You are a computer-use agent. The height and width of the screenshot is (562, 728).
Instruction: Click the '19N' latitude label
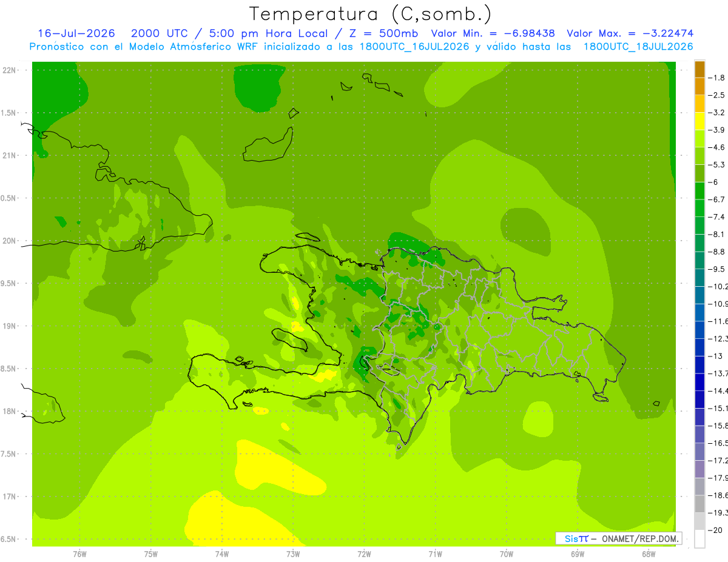9,326
